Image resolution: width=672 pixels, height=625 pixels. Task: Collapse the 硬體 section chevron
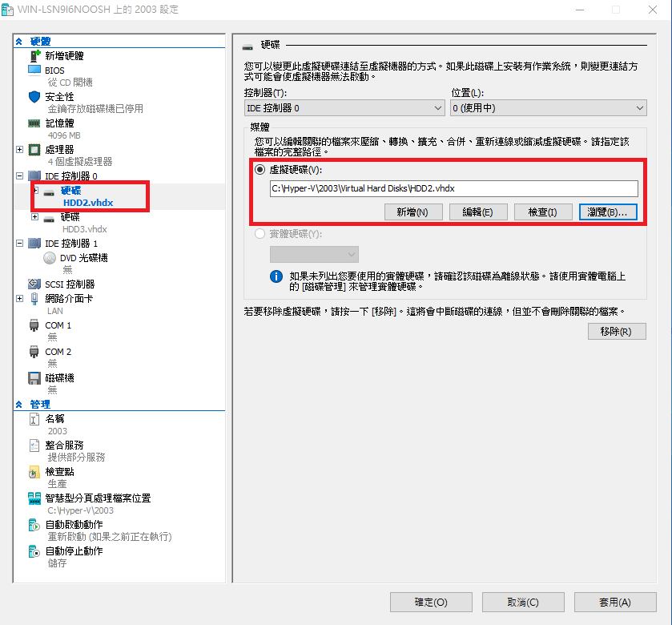coord(19,42)
